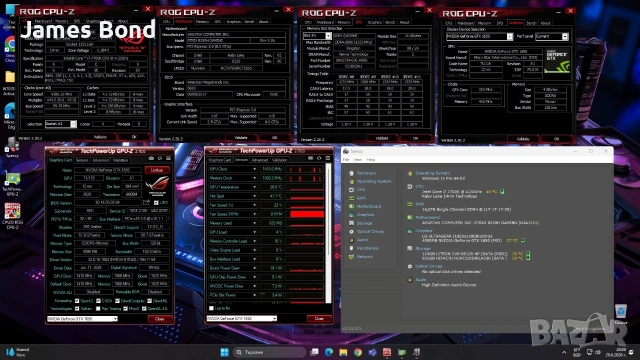Screen dimensions: 640x360
Task: Click the vertical scrollbar in GPU-Z Sensors list
Action: 328,233
